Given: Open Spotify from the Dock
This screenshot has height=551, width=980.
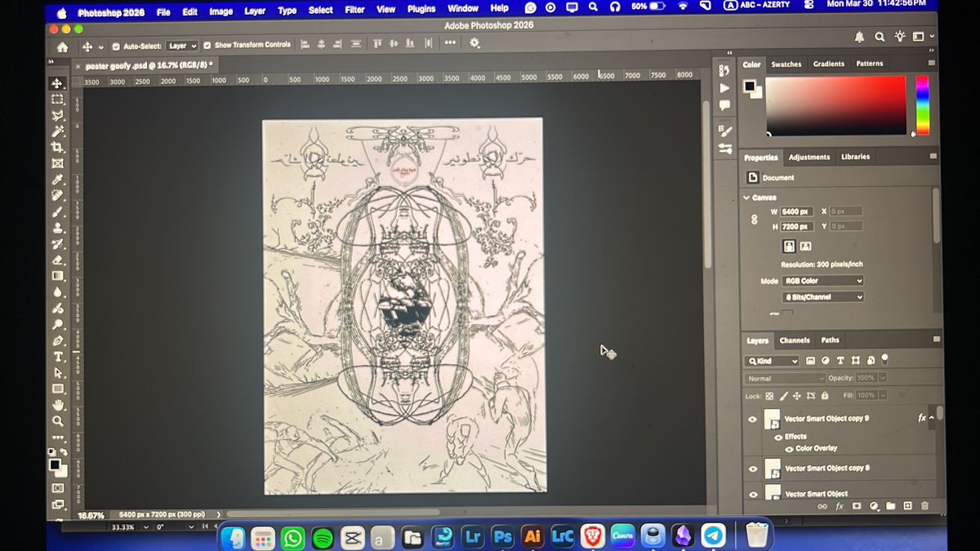Looking at the screenshot, I should tap(323, 537).
